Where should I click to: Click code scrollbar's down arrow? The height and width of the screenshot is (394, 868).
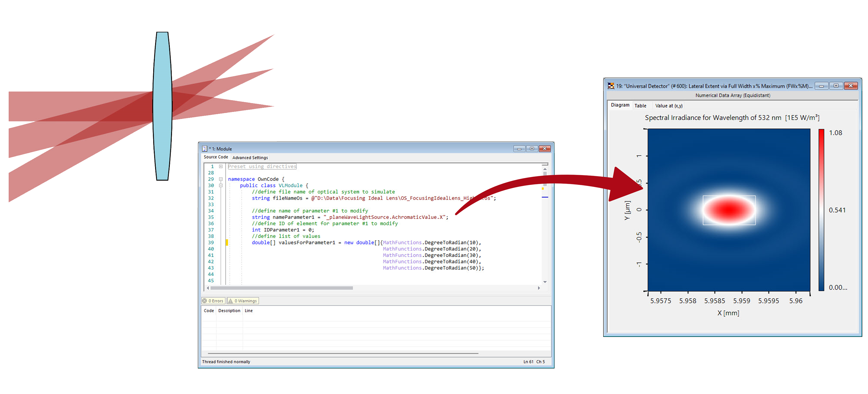[545, 282]
